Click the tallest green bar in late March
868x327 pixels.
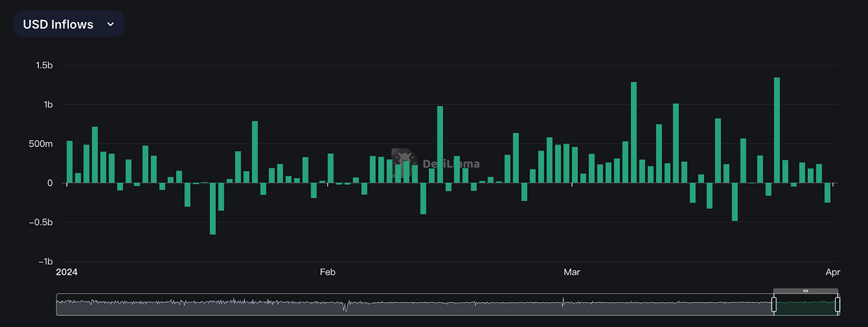coord(777,130)
